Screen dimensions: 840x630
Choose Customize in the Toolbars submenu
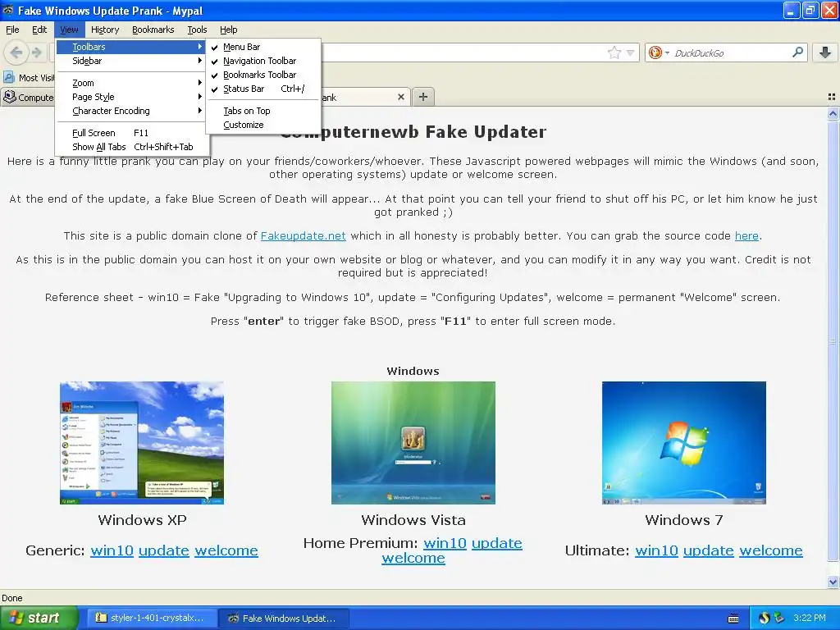coord(263,125)
